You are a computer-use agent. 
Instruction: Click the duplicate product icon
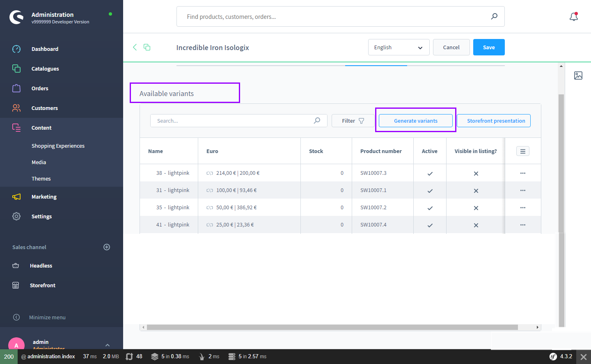[147, 47]
